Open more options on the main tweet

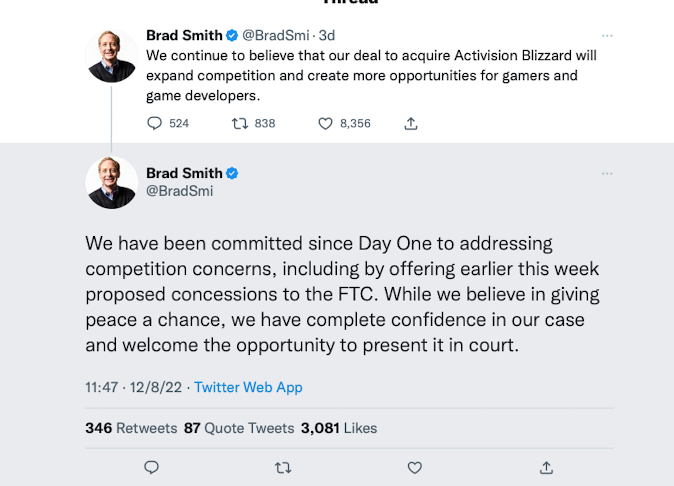coord(607,174)
